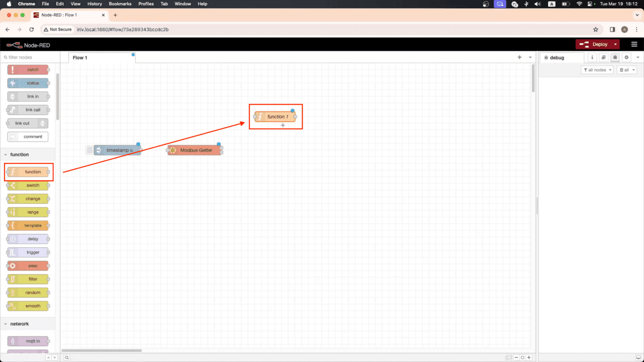Add a new flow tab with plus
Image resolution: width=644 pixels, height=362 pixels.
coord(519,57)
